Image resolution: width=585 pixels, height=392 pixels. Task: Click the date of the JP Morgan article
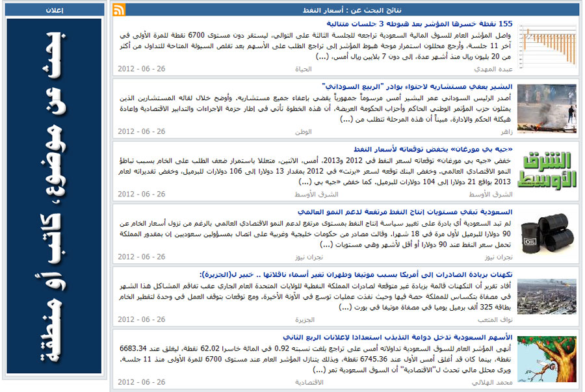pyautogui.click(x=142, y=194)
